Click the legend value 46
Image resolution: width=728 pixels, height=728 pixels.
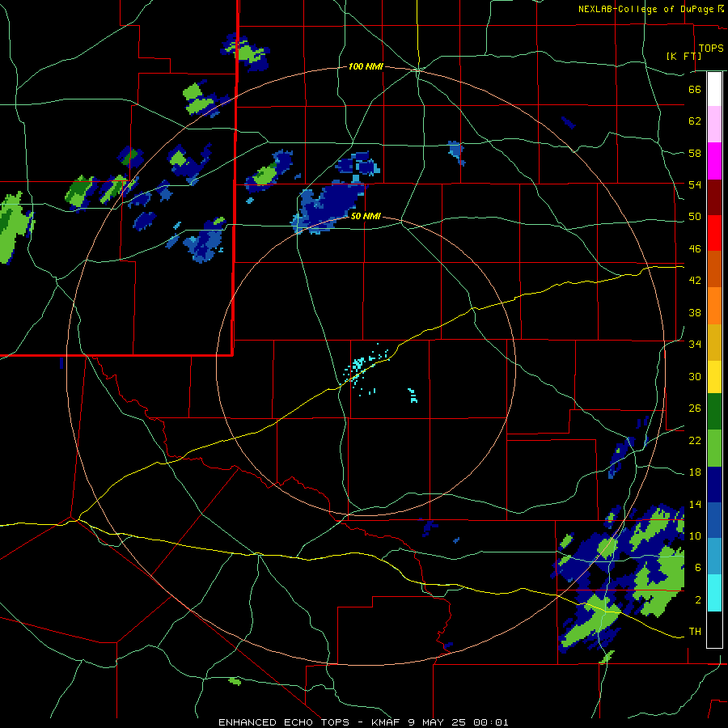[x=695, y=249]
